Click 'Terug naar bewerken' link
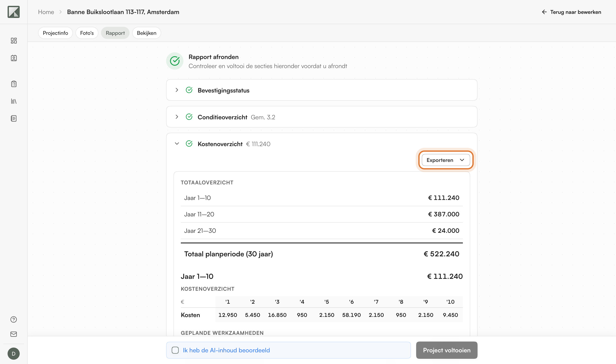This screenshot has width=616, height=364. [571, 12]
